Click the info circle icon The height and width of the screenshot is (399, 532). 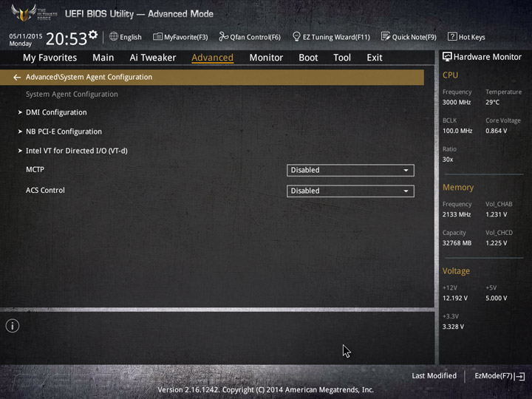point(13,326)
